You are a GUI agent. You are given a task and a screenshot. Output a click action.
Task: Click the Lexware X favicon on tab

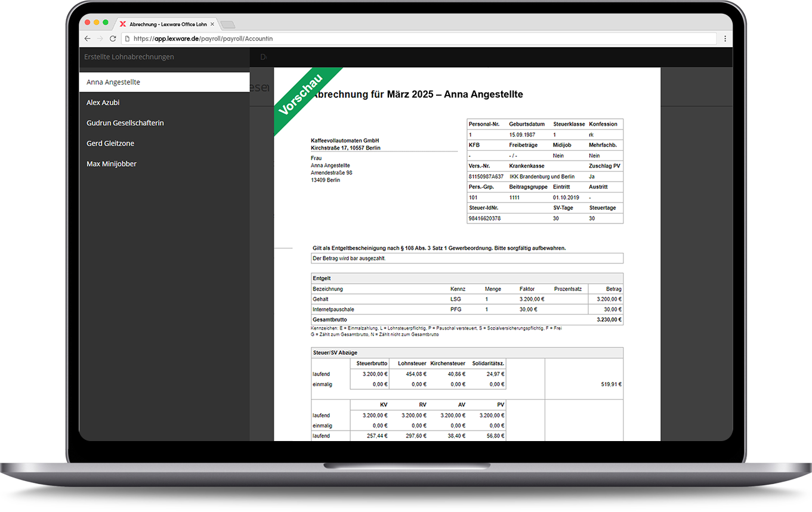(123, 24)
